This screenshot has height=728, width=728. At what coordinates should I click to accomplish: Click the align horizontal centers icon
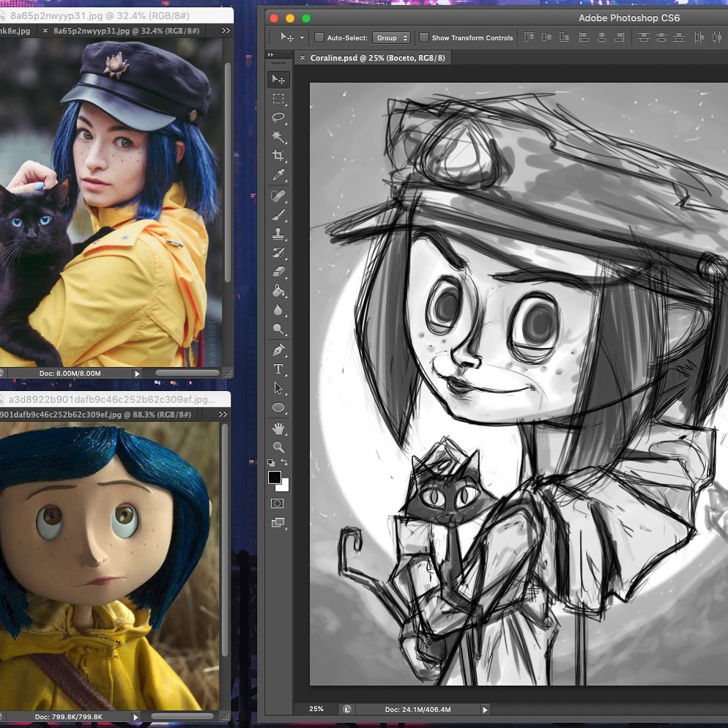click(602, 37)
